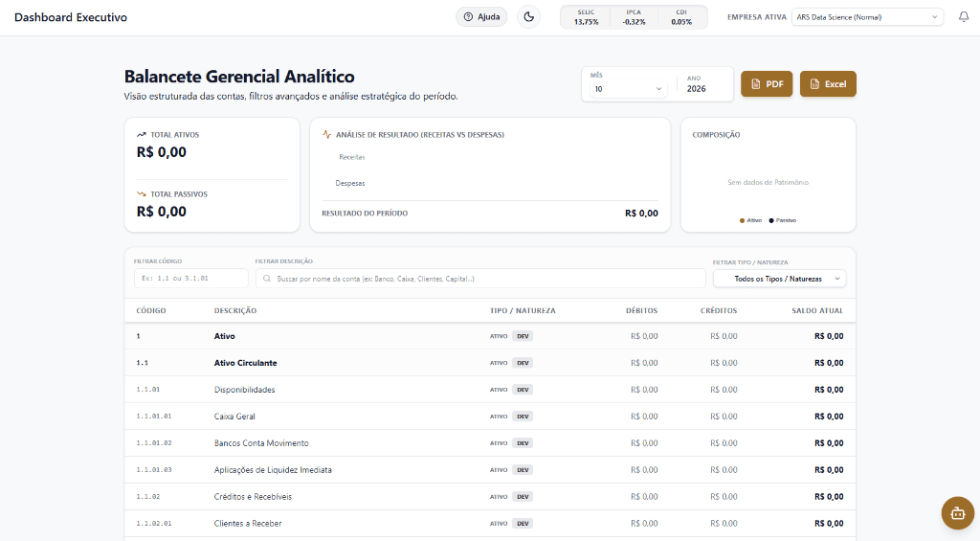Viewport: 980px width, 541px height.
Task: Click the Saldo Atual column header
Action: (817, 311)
